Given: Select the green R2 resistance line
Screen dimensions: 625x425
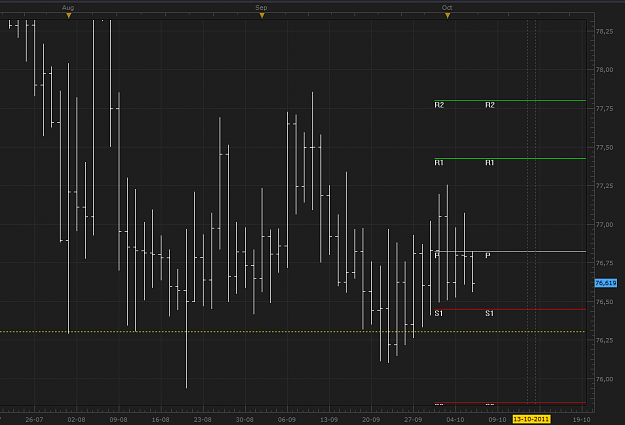Looking at the screenshot, I should pyautogui.click(x=510, y=100).
